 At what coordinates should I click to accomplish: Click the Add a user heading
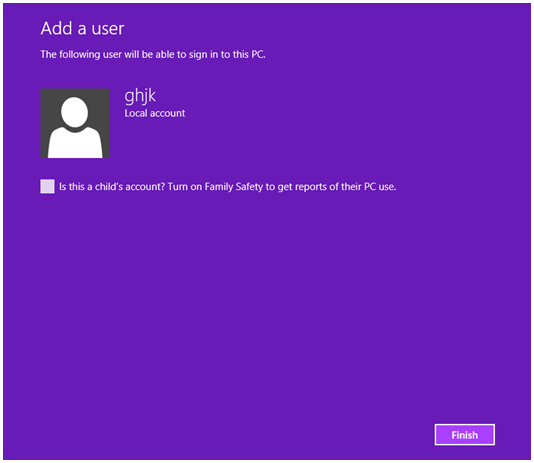point(82,28)
